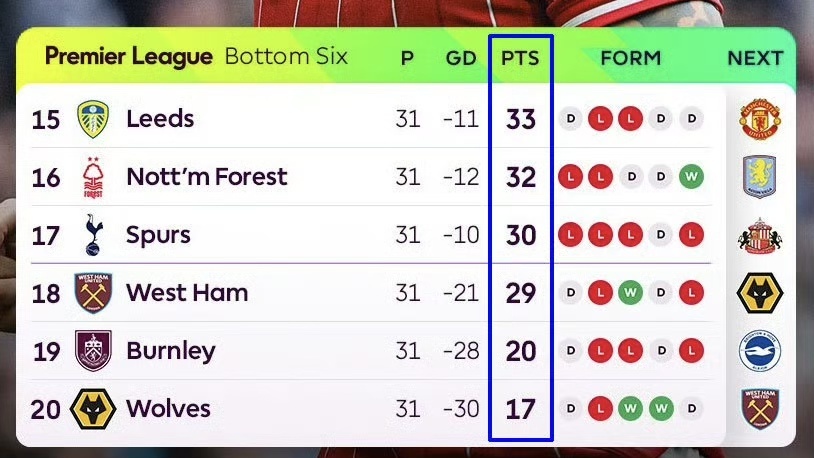This screenshot has width=814, height=458.
Task: Click the Nott'm Forest club crest
Action: click(93, 177)
